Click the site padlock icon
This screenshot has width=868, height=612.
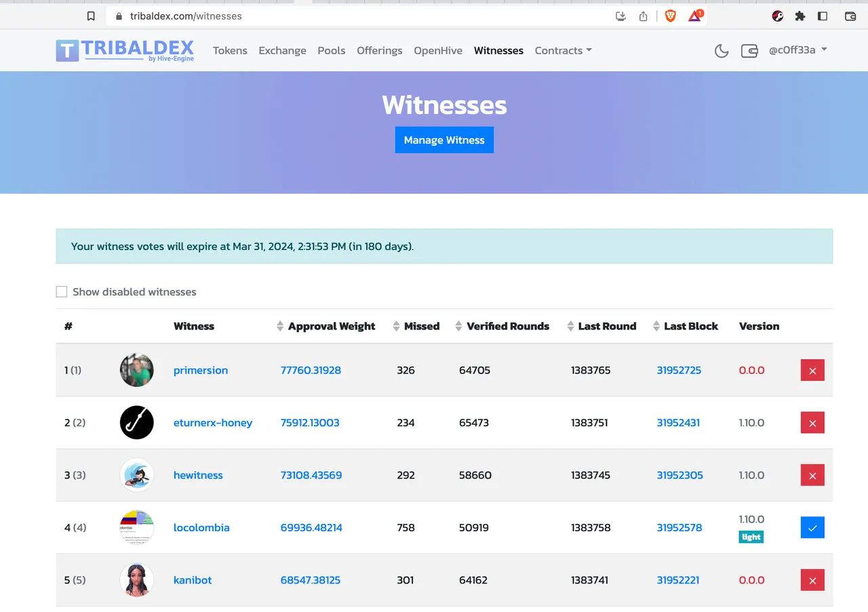pyautogui.click(x=119, y=16)
